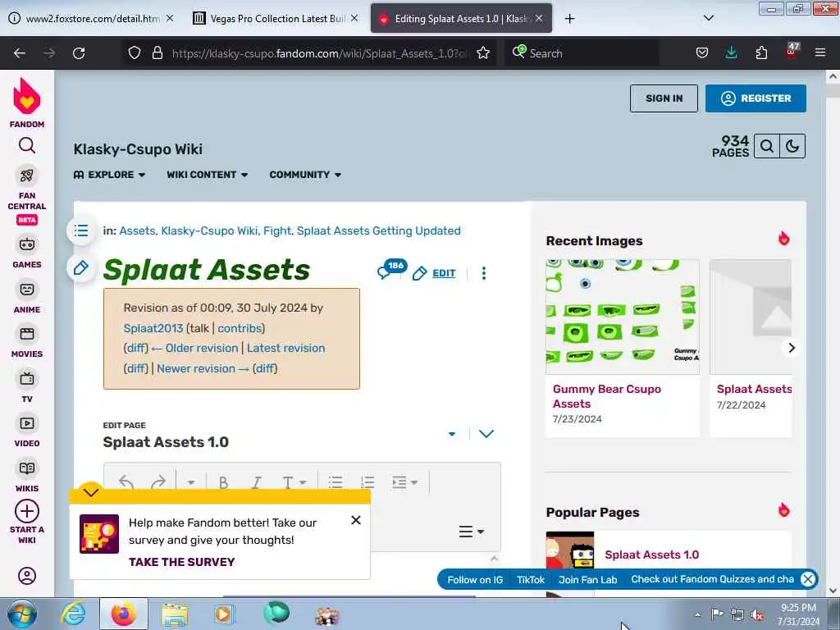Click the Sign In button
This screenshot has width=840, height=630.
(664, 98)
